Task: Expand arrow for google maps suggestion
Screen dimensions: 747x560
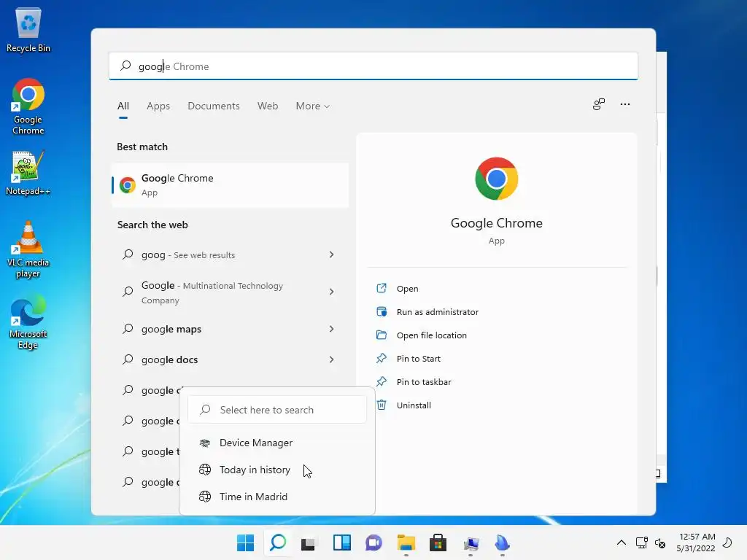Action: pos(332,329)
